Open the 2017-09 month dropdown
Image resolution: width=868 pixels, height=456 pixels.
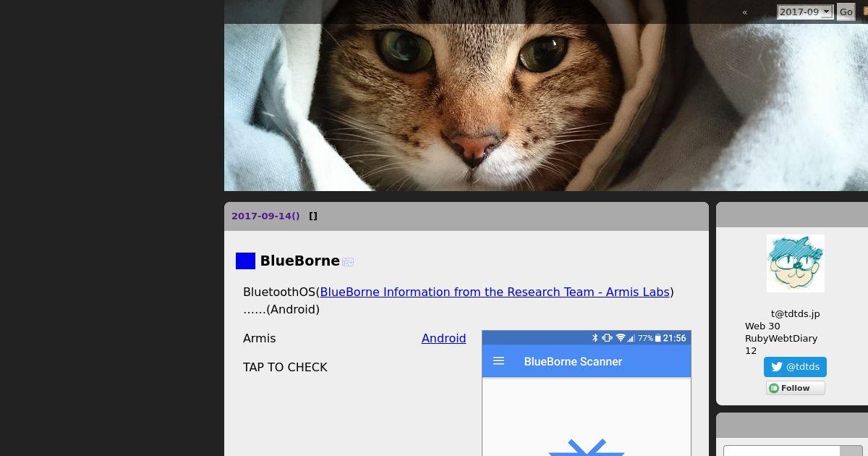(804, 12)
